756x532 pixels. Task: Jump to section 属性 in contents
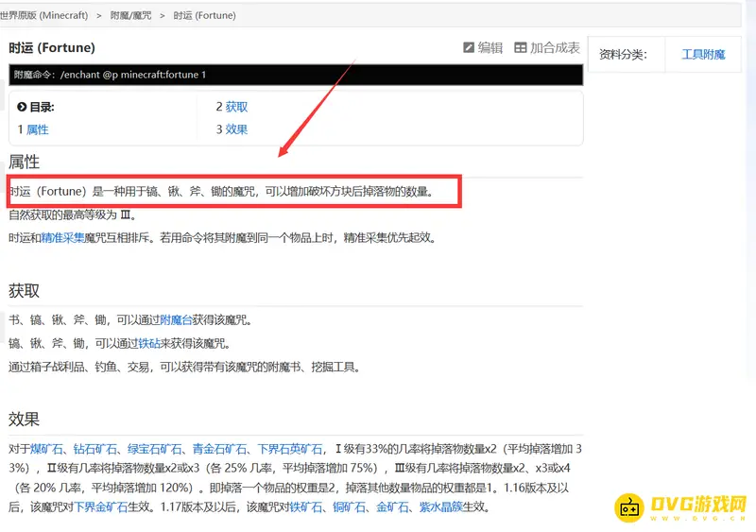[x=38, y=129]
